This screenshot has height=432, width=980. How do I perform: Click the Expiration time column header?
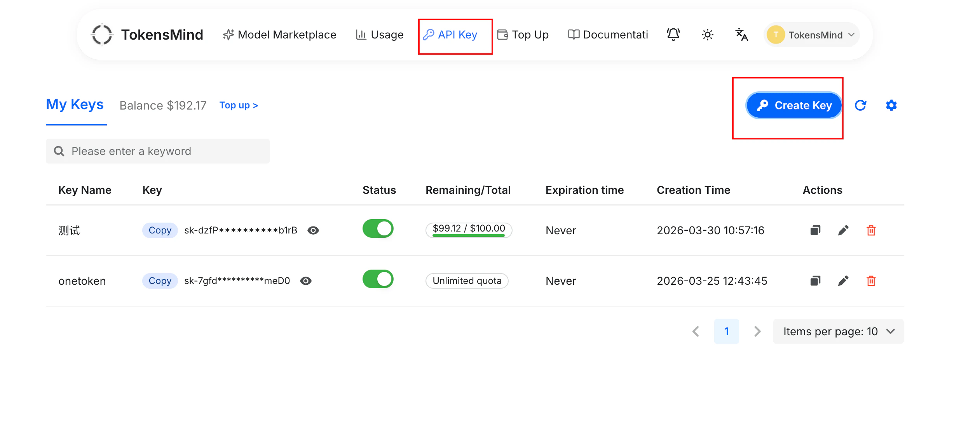tap(584, 190)
